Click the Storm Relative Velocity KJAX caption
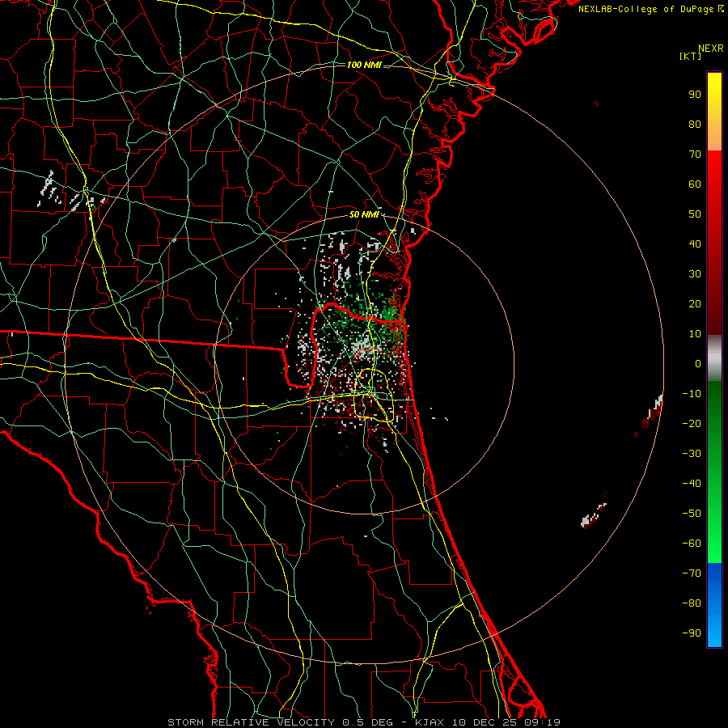The height and width of the screenshot is (728, 728). (364, 722)
